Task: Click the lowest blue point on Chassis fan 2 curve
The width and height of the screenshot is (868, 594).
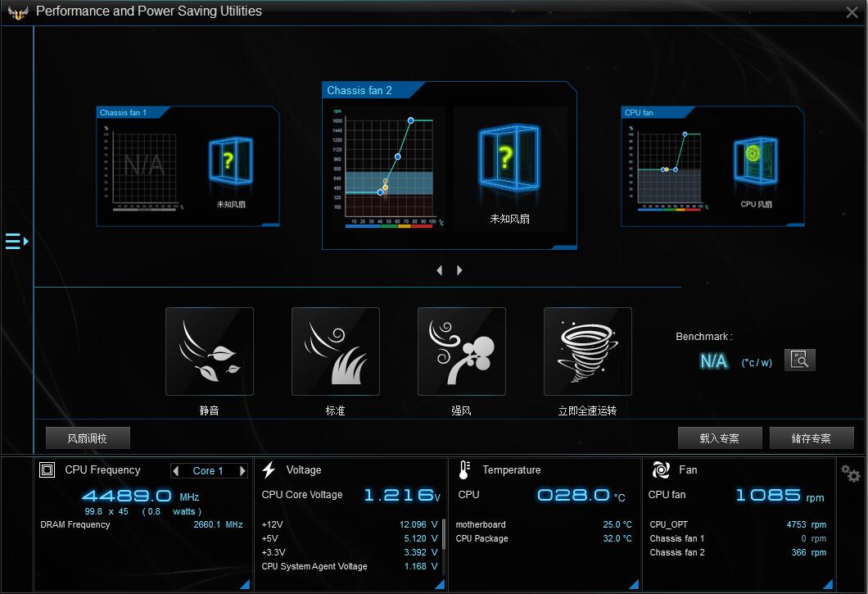Action: tap(380, 193)
